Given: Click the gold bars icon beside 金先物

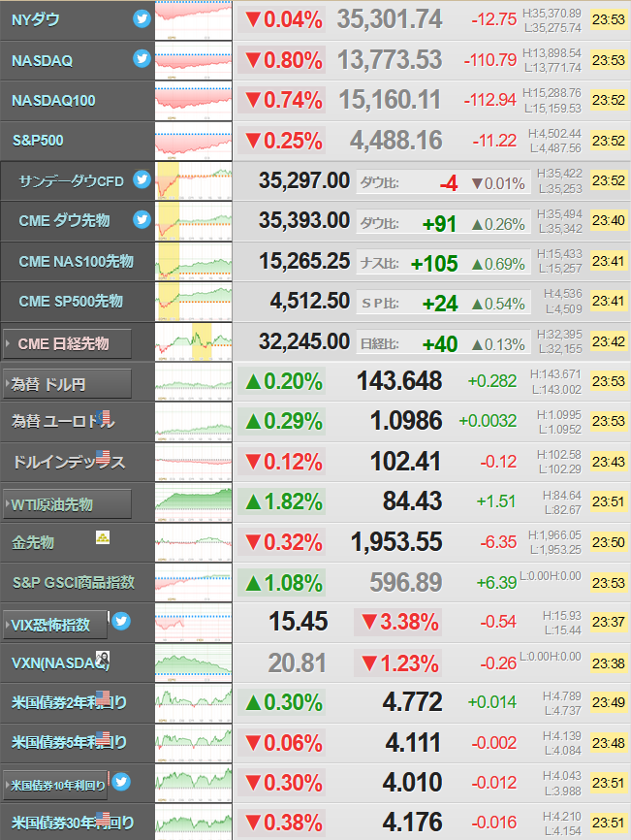Looking at the screenshot, I should pos(103,537).
